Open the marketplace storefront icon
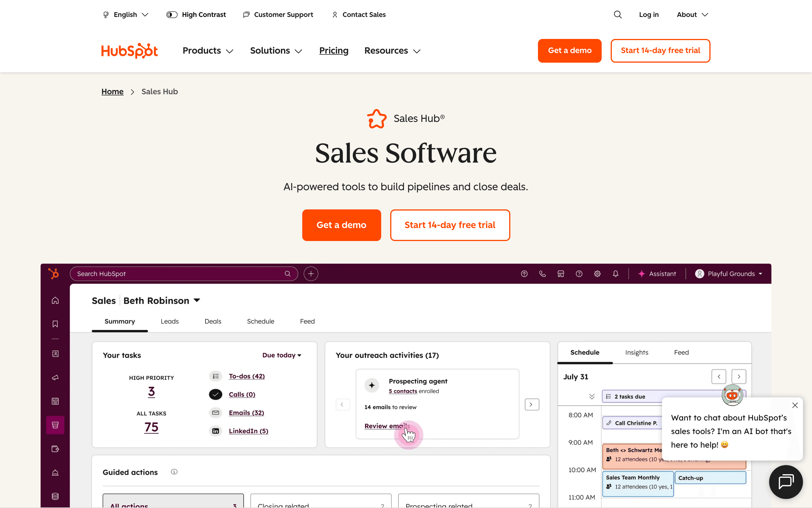Screen dimensions: 812x508 click(561, 274)
